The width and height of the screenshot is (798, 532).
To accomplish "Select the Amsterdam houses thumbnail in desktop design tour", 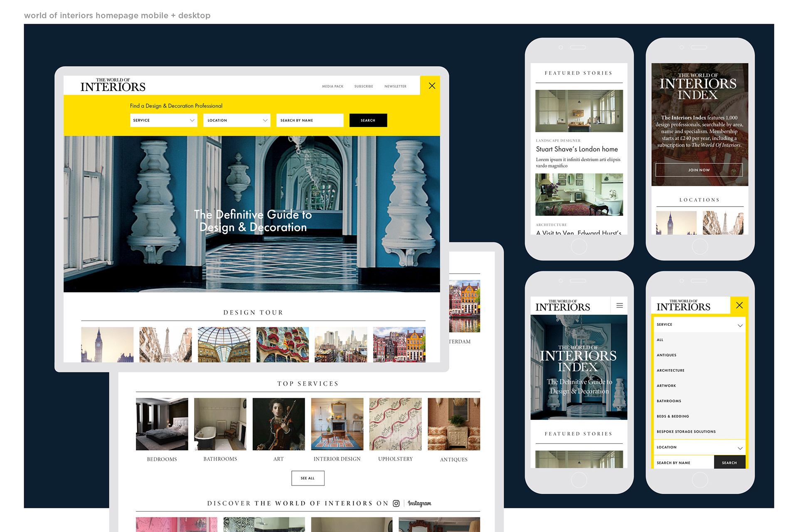I will pos(399,345).
